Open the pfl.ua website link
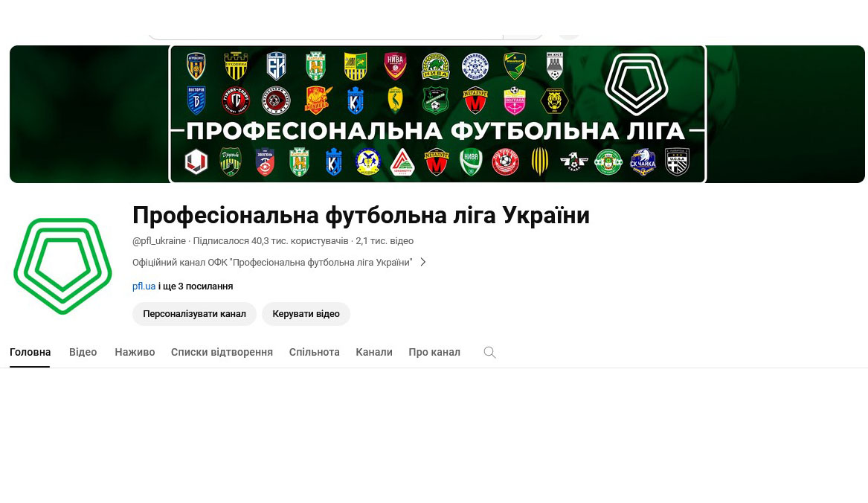Viewport: 868px width, 503px height. tap(144, 286)
